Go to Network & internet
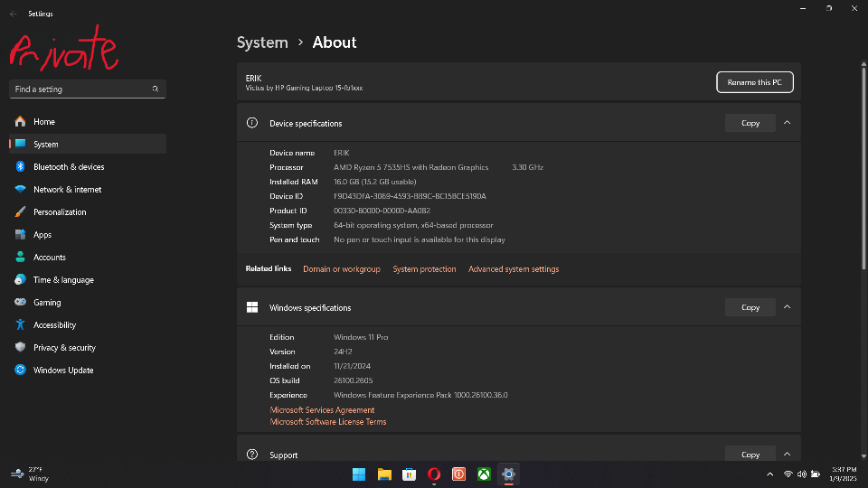The height and width of the screenshot is (488, 868). [x=88, y=189]
